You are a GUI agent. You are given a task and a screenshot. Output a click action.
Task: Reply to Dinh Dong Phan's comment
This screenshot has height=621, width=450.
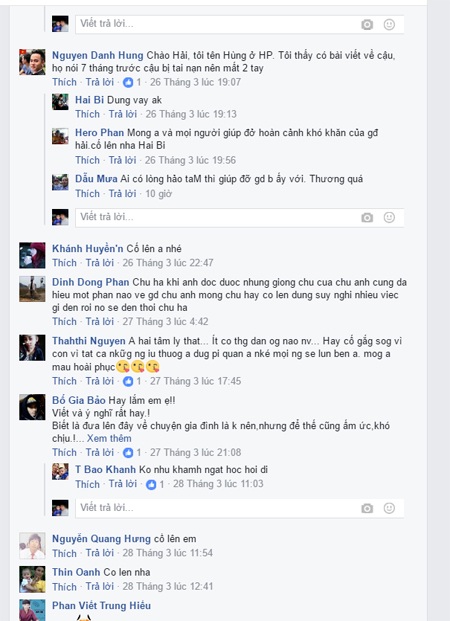(x=100, y=322)
